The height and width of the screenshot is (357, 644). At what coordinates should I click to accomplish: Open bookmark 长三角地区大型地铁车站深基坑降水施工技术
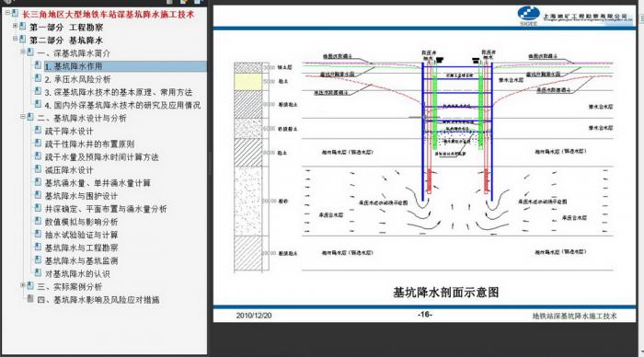[108, 15]
